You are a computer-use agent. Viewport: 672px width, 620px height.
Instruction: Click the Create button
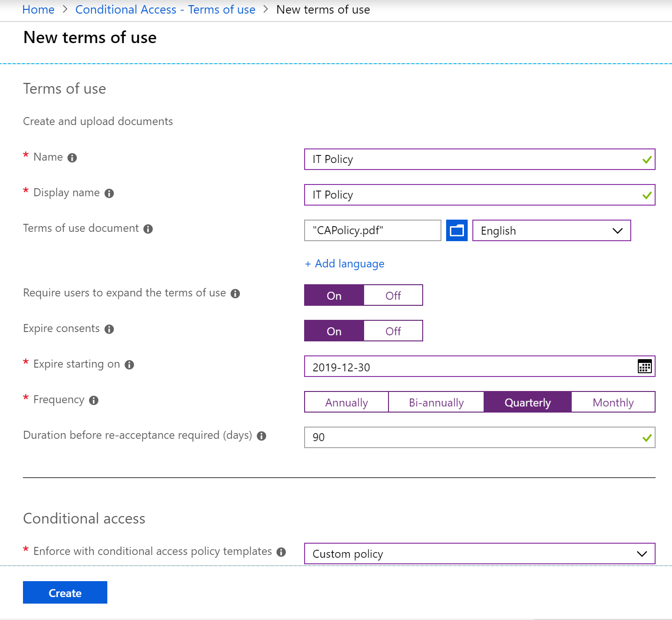tap(65, 593)
